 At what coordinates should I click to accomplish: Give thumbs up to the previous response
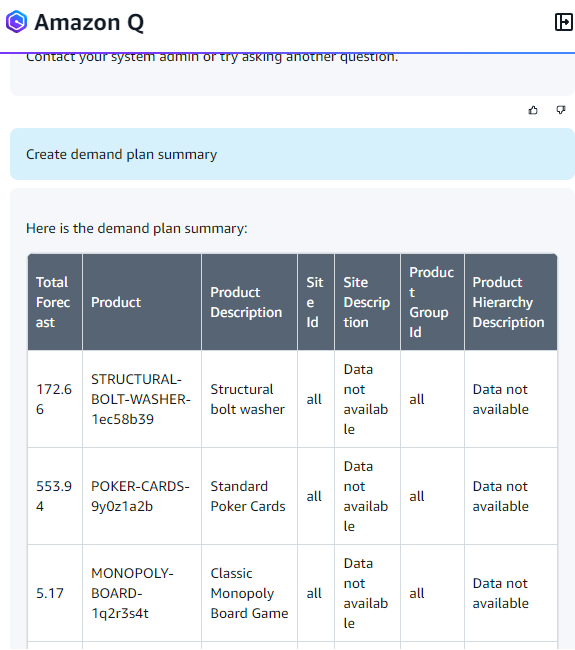point(533,110)
